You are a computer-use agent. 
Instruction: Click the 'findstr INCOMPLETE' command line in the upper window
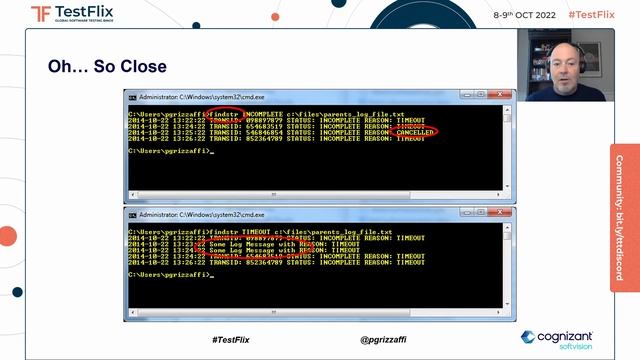tap(266, 114)
